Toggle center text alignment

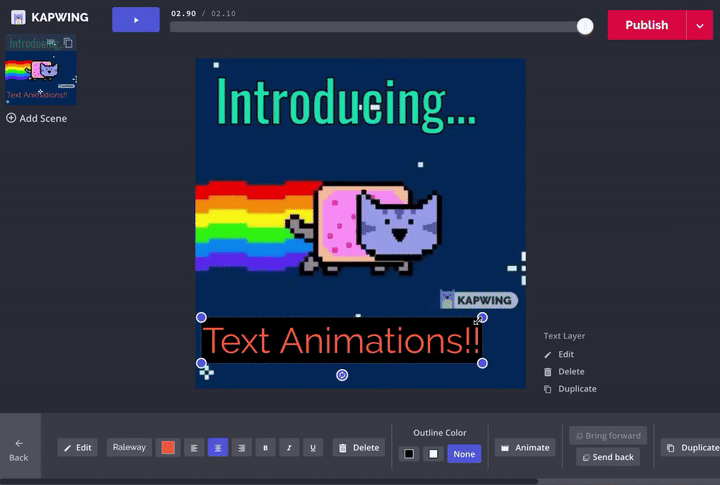tap(218, 448)
